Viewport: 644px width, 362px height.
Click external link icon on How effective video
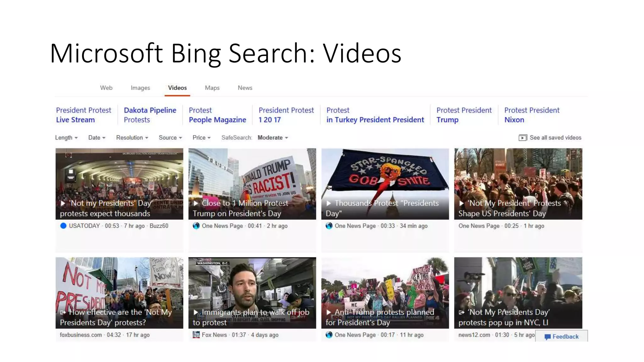[63, 312]
